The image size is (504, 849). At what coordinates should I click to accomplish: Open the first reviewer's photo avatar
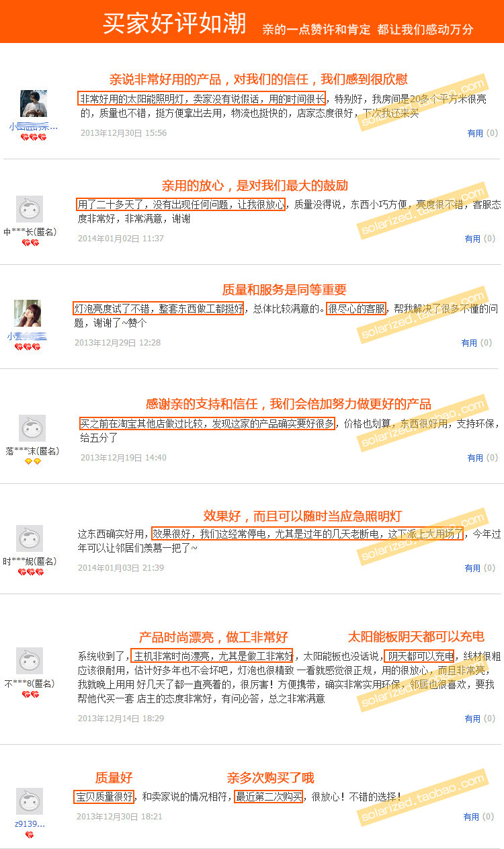point(34,104)
